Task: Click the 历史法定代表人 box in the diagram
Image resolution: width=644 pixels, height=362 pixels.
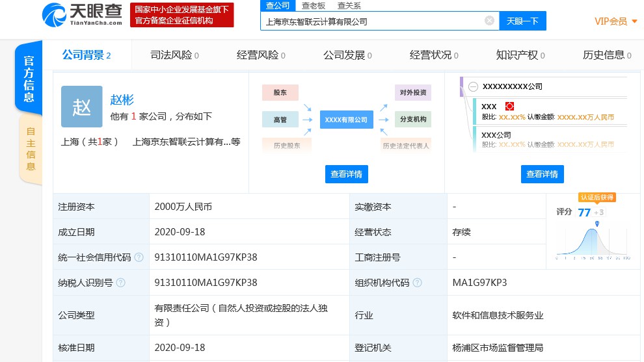Action: coord(406,146)
